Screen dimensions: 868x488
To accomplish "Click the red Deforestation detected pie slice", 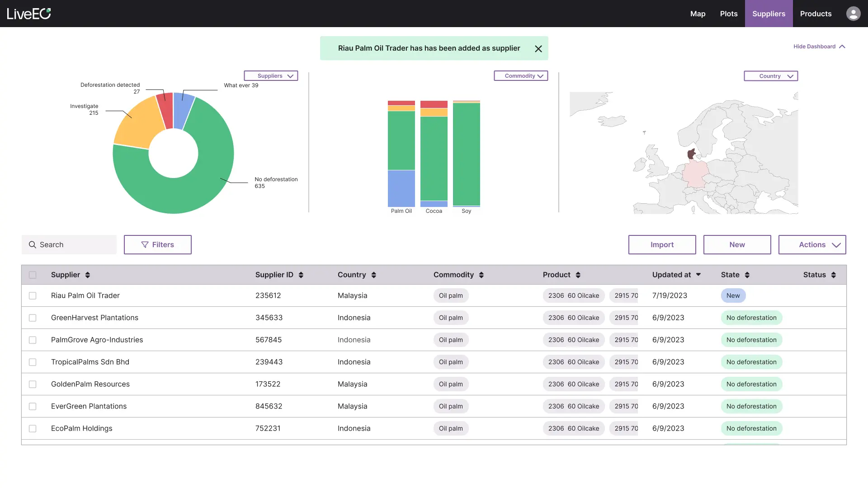I will tap(166, 111).
